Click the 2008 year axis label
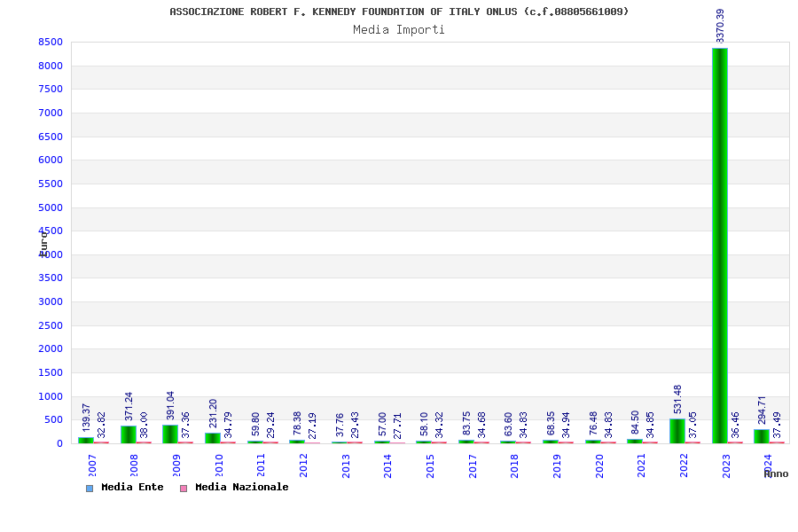798x532 pixels. pyautogui.click(x=135, y=465)
